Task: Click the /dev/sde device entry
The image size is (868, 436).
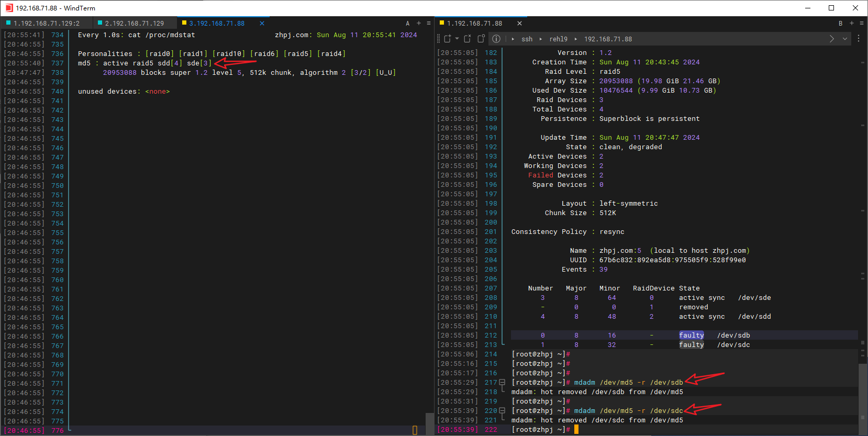Action: click(754, 298)
